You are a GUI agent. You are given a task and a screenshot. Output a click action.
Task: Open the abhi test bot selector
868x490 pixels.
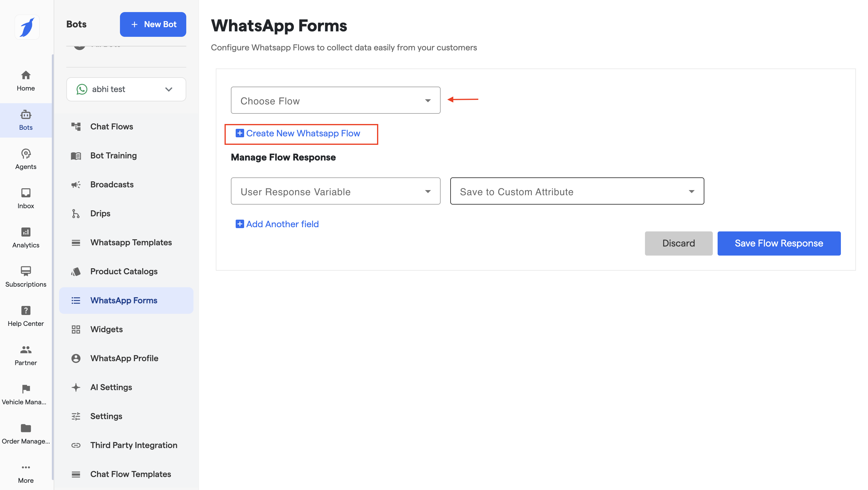point(126,89)
